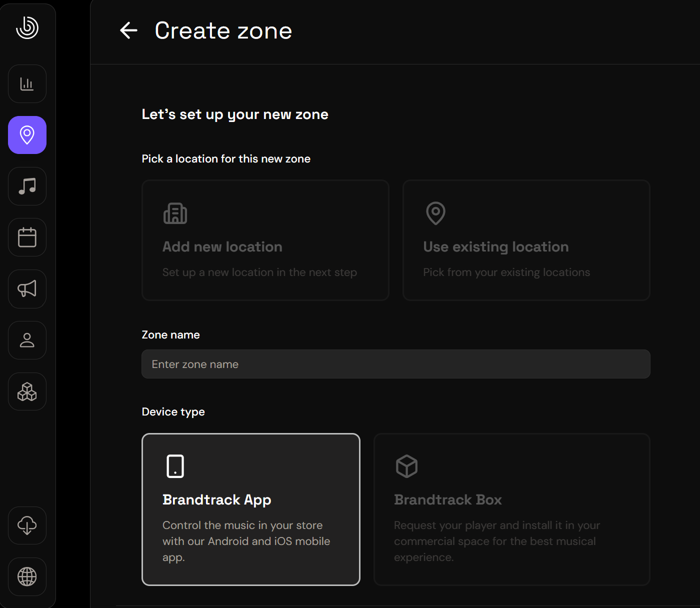The width and height of the screenshot is (700, 608).
Task: Choose the Use existing location card
Action: pos(526,240)
